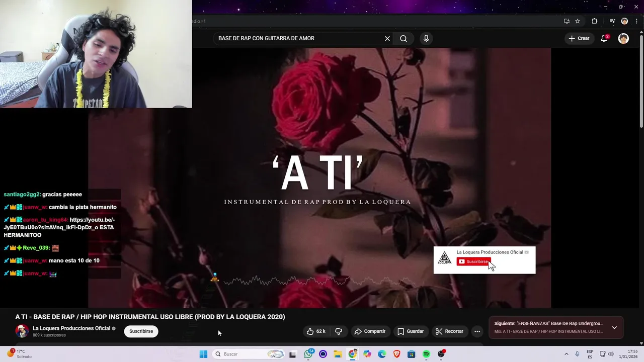This screenshot has width=644, height=362.
Task: Open Brave browser from the taskbar
Action: click(397, 354)
